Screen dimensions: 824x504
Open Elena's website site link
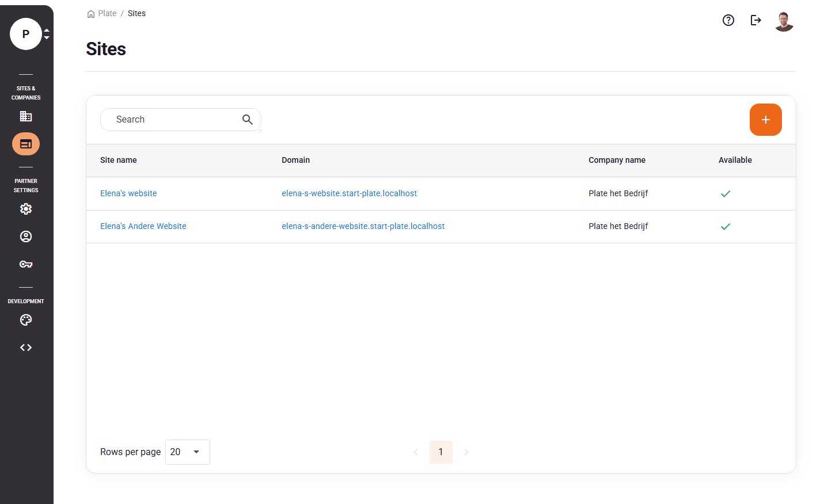pyautogui.click(x=128, y=193)
